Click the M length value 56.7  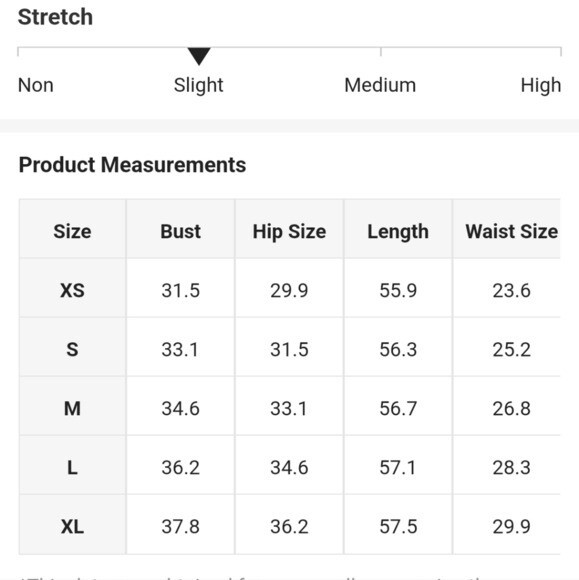398,409
